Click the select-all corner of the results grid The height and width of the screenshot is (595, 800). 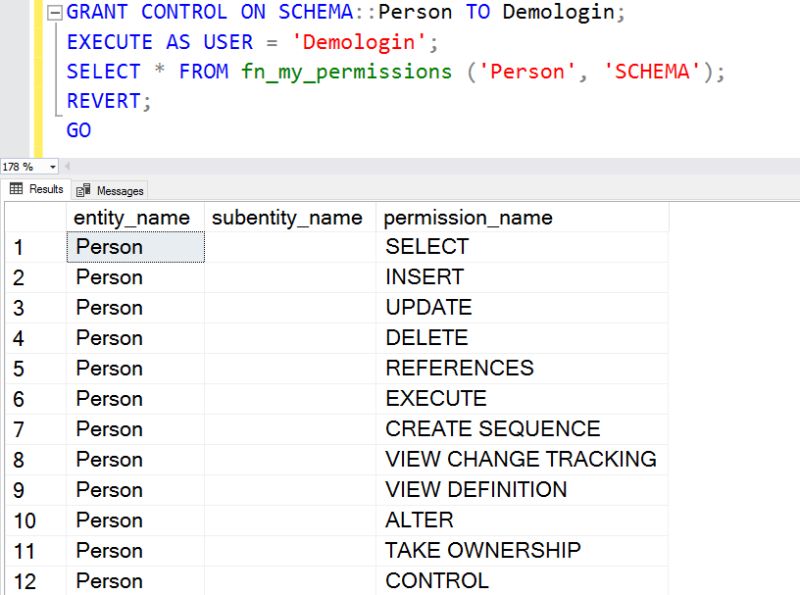point(35,217)
